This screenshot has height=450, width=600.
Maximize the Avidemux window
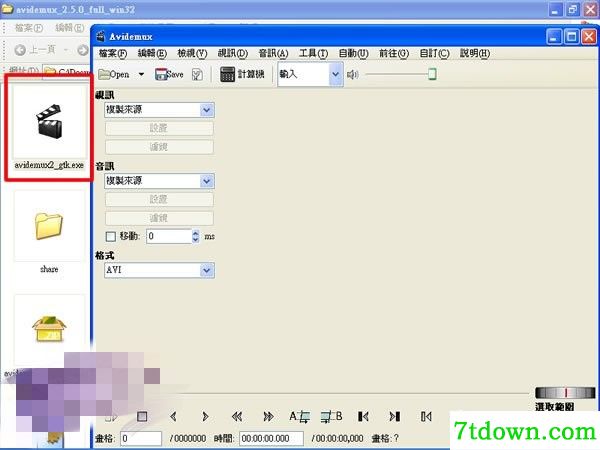(572, 37)
